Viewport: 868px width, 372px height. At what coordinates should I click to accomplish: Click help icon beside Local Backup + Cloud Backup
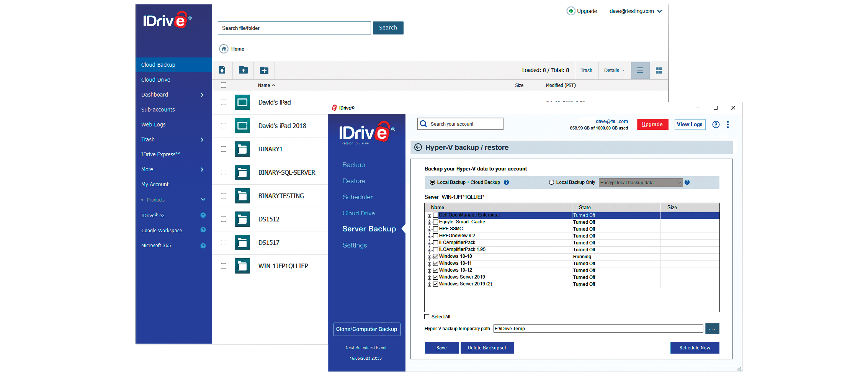[x=506, y=182]
